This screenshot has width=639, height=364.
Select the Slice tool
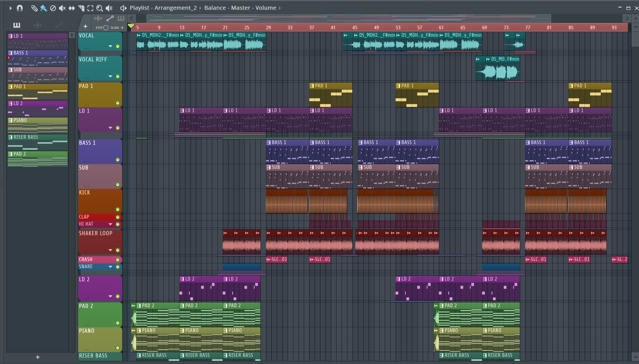point(81,8)
